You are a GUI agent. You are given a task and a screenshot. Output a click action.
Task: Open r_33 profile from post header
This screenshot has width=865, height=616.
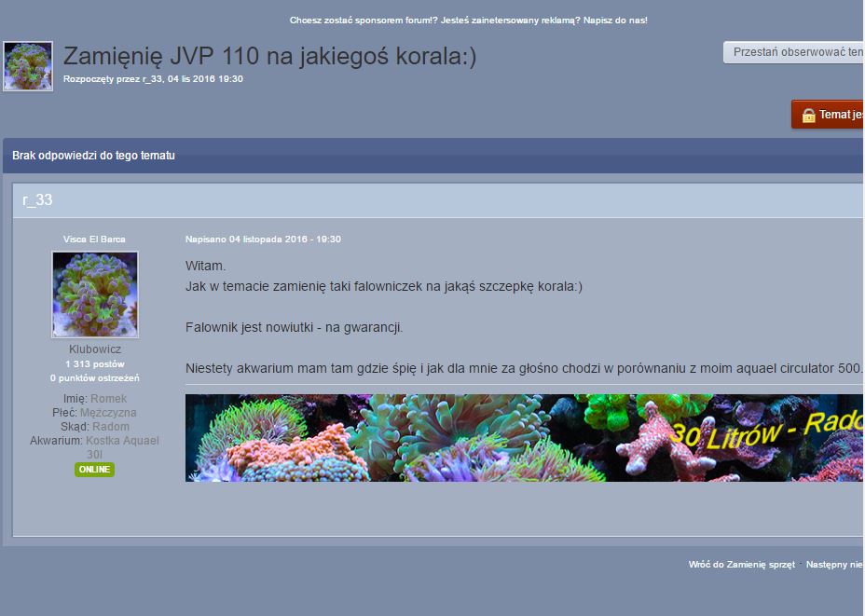tap(37, 200)
